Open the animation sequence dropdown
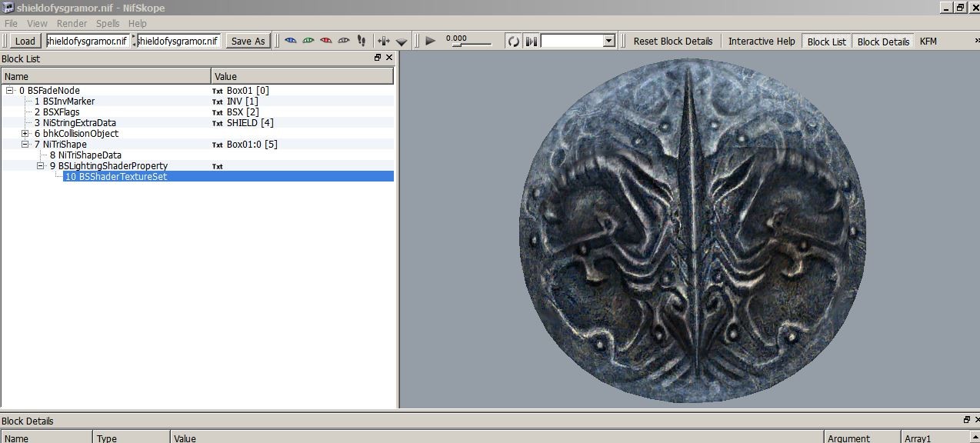 click(609, 41)
